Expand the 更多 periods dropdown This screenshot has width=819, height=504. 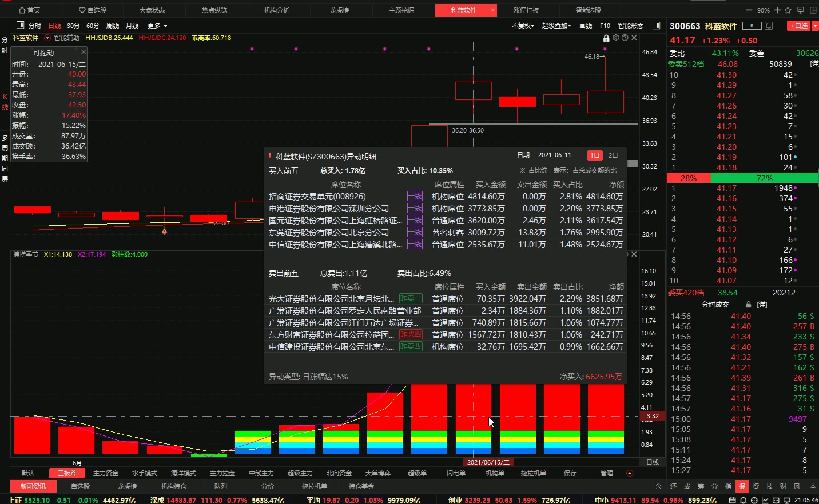point(157,26)
